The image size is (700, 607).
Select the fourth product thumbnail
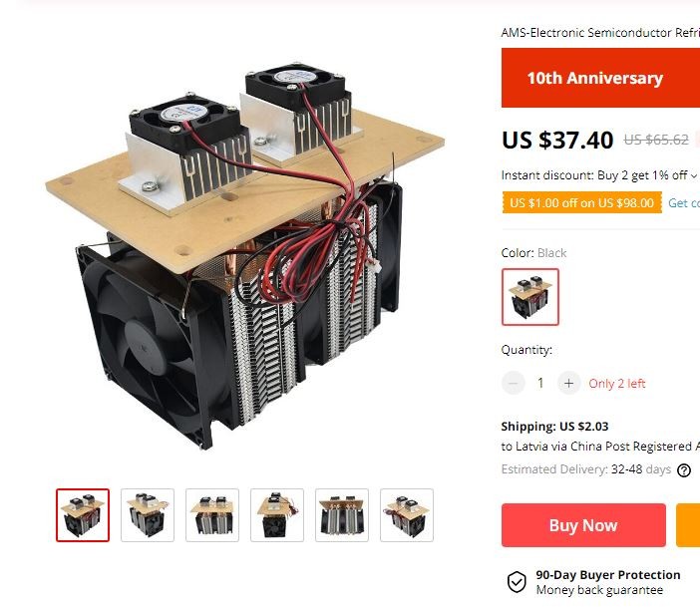277,515
